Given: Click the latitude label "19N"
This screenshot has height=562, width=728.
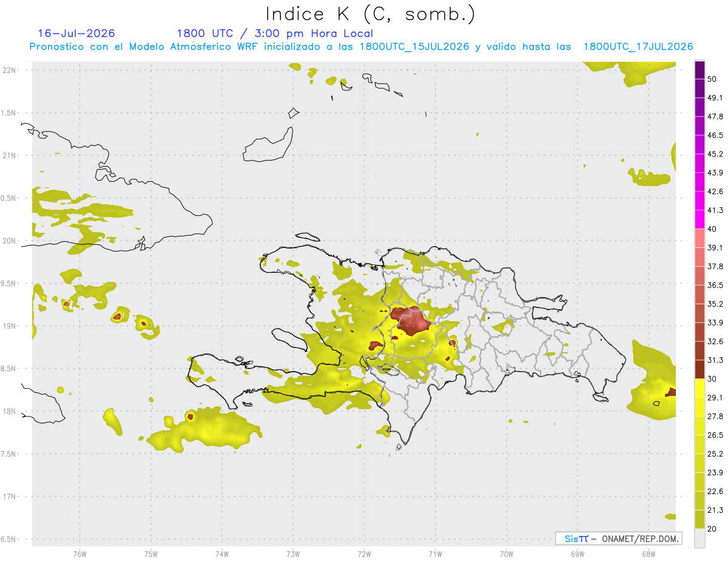Looking at the screenshot, I should [9, 326].
